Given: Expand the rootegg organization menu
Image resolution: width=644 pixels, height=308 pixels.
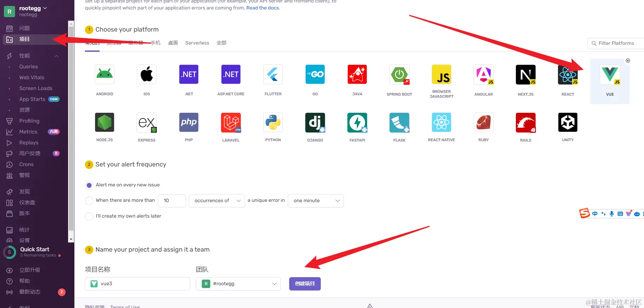Looking at the screenshot, I should pyautogui.click(x=33, y=8).
